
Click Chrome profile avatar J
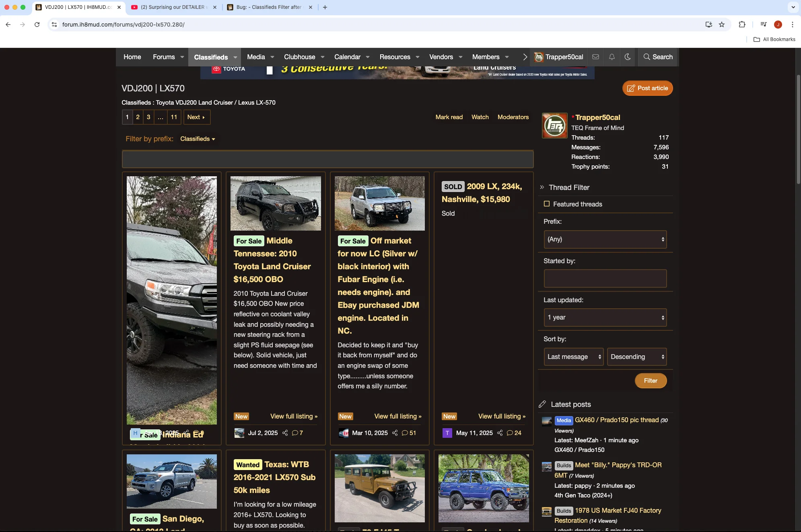[x=778, y=25]
